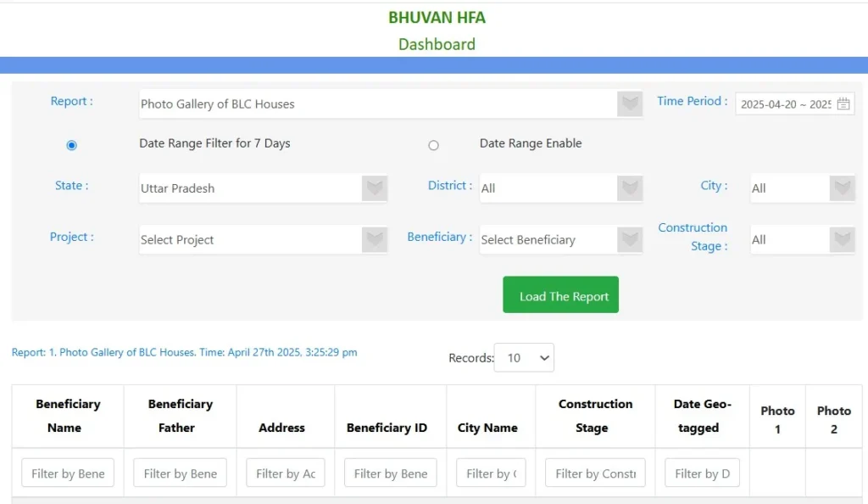This screenshot has height=504, width=868.
Task: Click the State field arrow icon
Action: point(375,188)
